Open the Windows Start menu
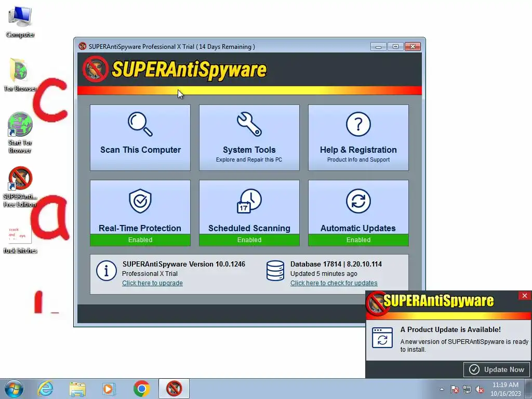Image resolution: width=532 pixels, height=399 pixels. click(14, 389)
